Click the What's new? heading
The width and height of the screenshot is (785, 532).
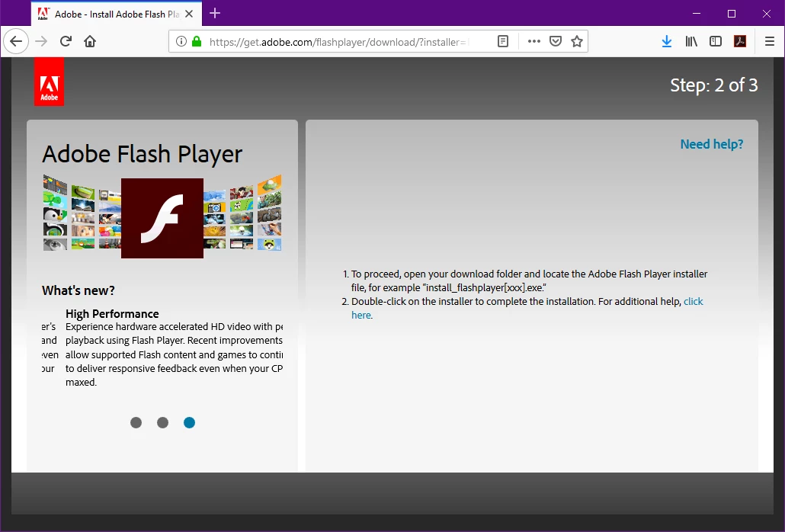78,290
